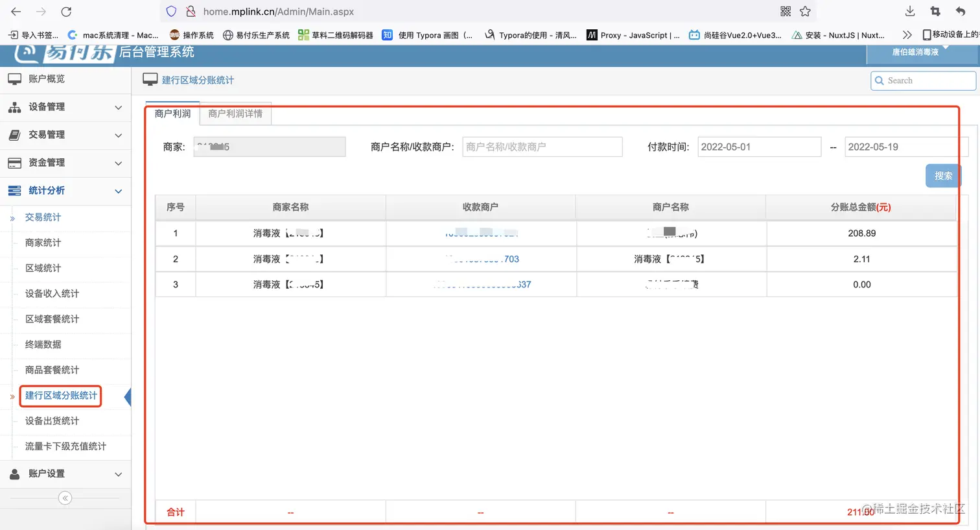Viewport: 980px width, 530px height.
Task: Click the privacy shield icon in the address bar
Action: (170, 11)
